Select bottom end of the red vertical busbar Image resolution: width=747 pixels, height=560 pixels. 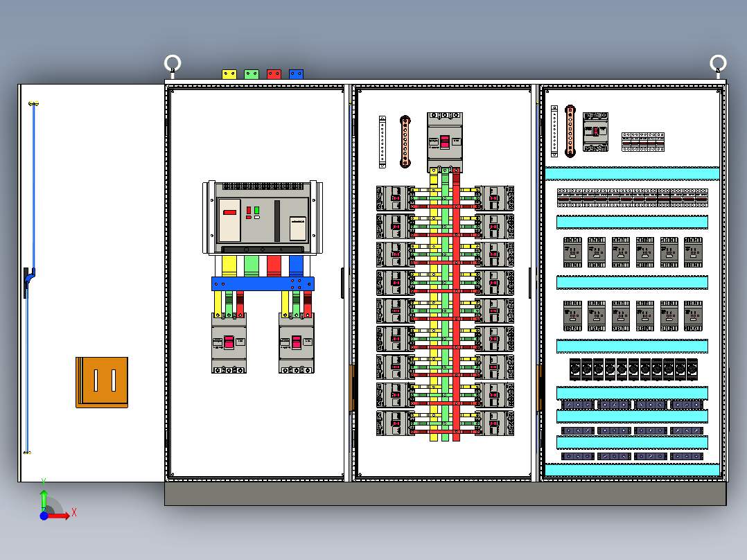tap(456, 437)
